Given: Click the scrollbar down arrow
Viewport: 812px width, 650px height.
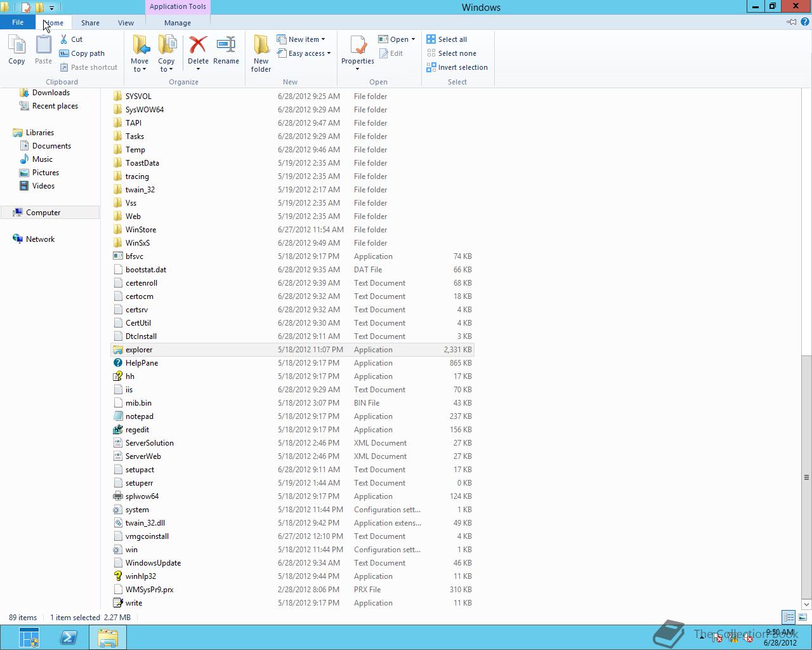Looking at the screenshot, I should 806,604.
